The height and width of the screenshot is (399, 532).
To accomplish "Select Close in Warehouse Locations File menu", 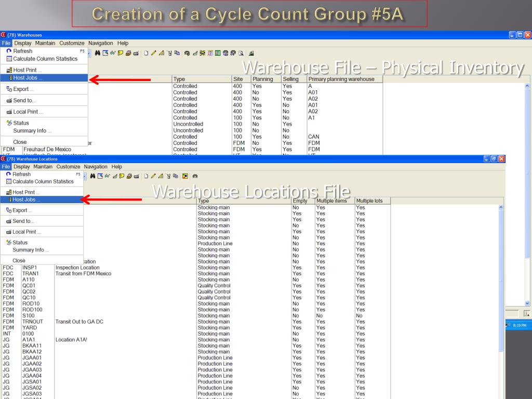I will coord(42,261).
